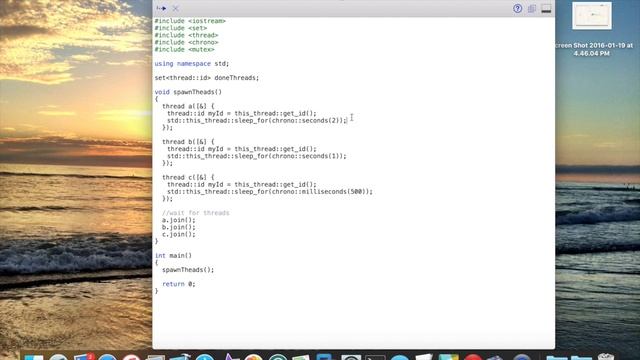
Task: Click the line #include <set>
Action: point(180,28)
